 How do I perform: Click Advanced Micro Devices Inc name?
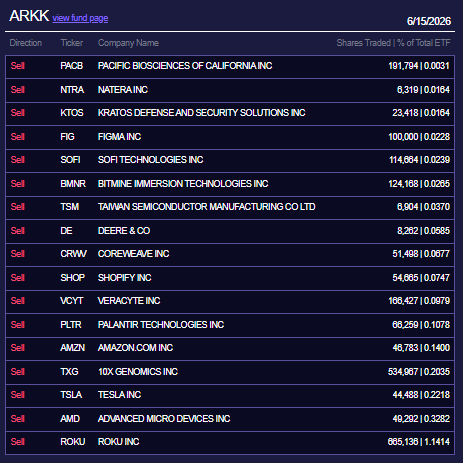coord(164,419)
